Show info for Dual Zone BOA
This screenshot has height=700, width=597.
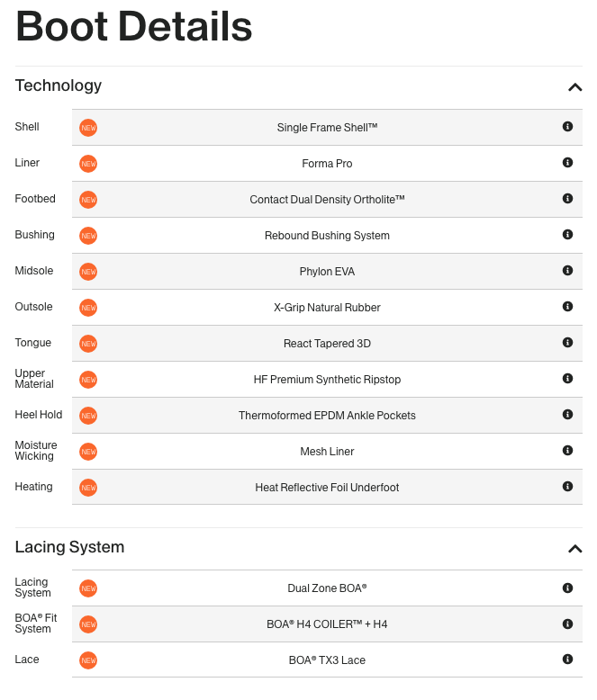[567, 588]
